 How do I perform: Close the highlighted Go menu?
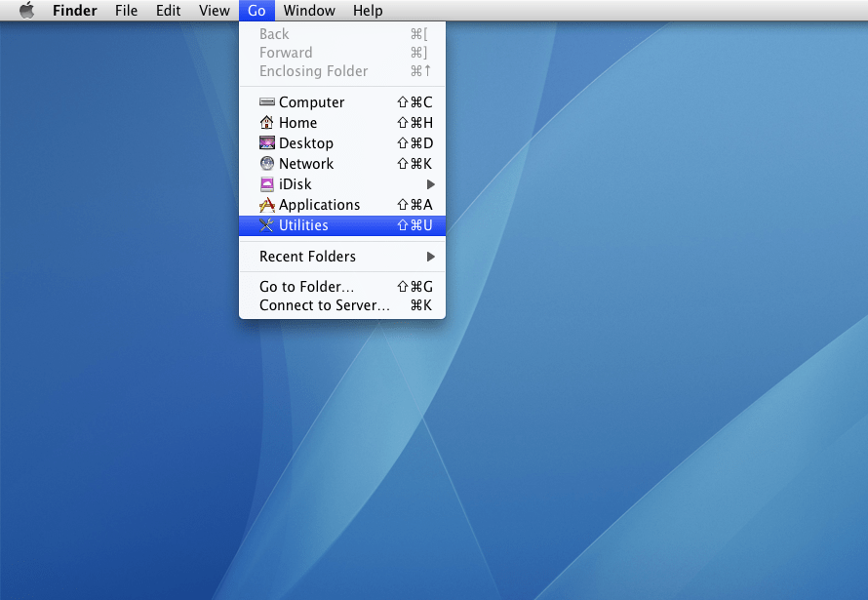click(x=256, y=11)
